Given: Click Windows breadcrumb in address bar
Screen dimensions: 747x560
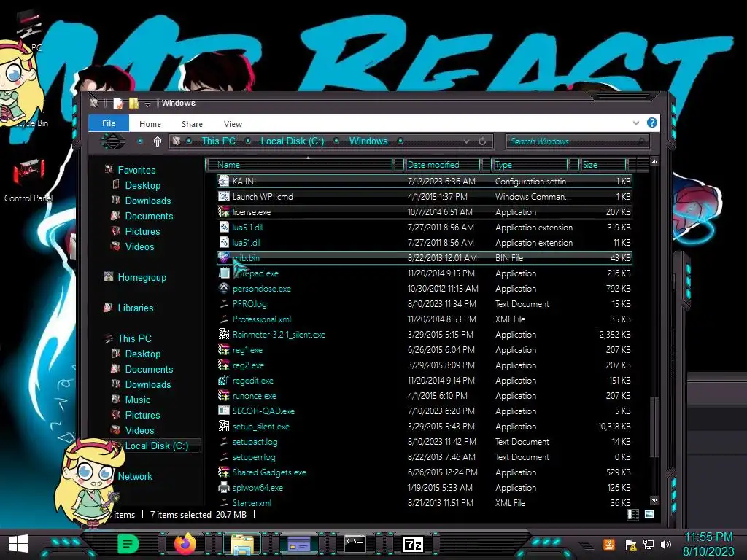Looking at the screenshot, I should click(368, 141).
